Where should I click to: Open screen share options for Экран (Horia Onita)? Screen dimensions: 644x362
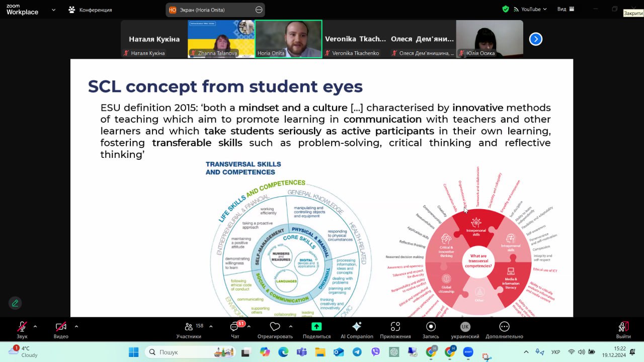click(x=259, y=10)
